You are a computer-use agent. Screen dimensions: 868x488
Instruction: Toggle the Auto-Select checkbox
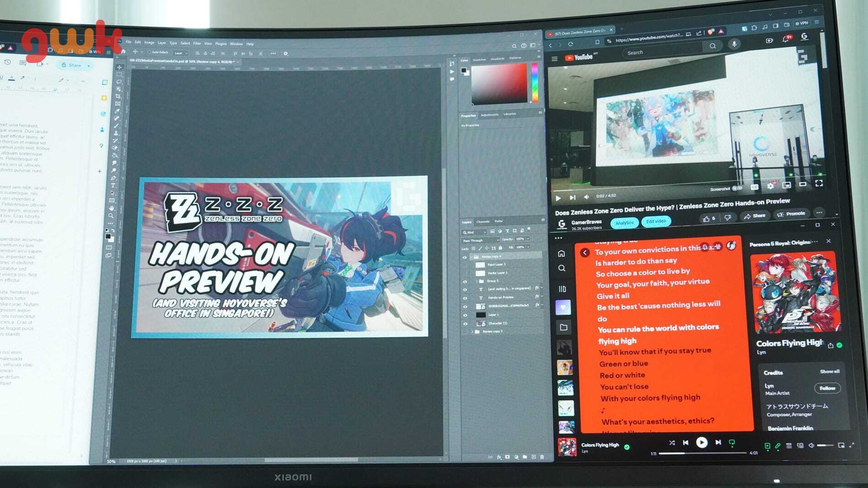coord(150,52)
